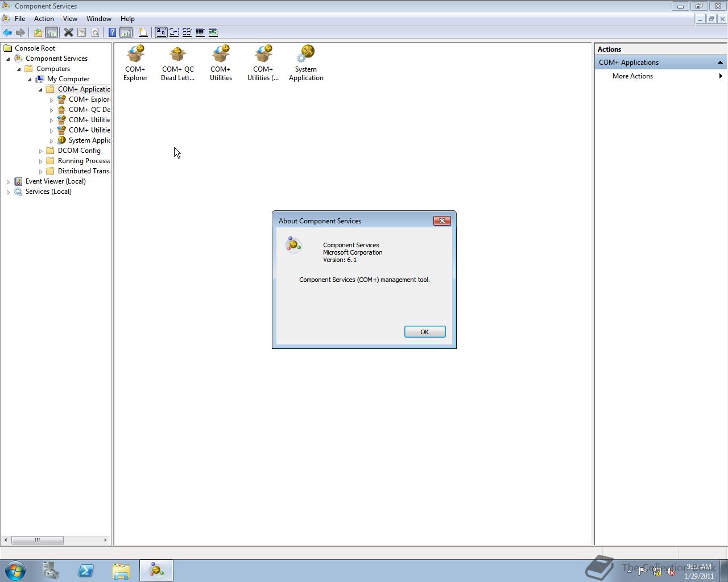
Task: Open the View menu
Action: [70, 19]
